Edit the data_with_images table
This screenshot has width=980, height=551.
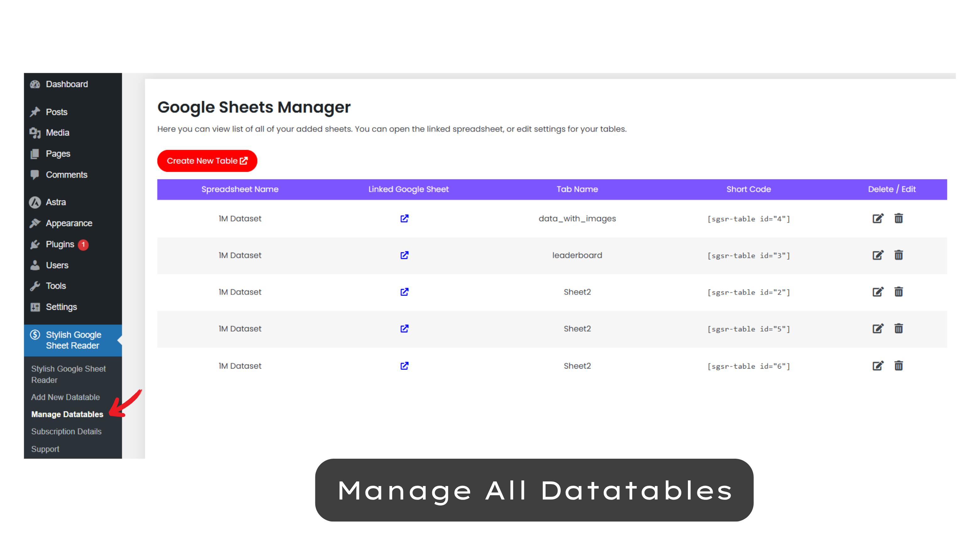tap(878, 218)
